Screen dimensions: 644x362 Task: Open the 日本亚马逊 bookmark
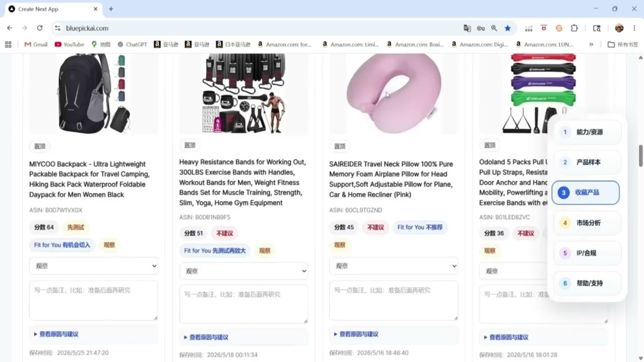tap(233, 44)
